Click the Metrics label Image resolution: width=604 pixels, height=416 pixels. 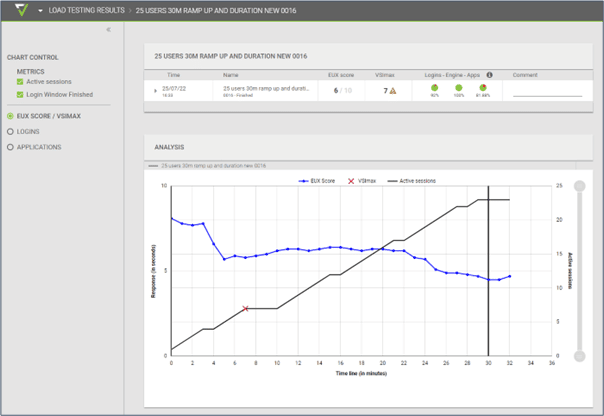pyautogui.click(x=30, y=72)
